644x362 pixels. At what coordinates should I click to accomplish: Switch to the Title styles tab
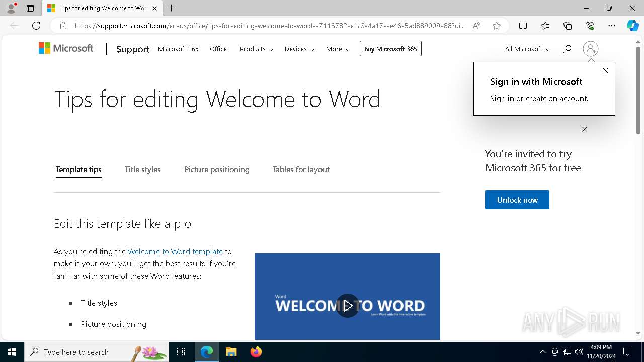click(143, 170)
